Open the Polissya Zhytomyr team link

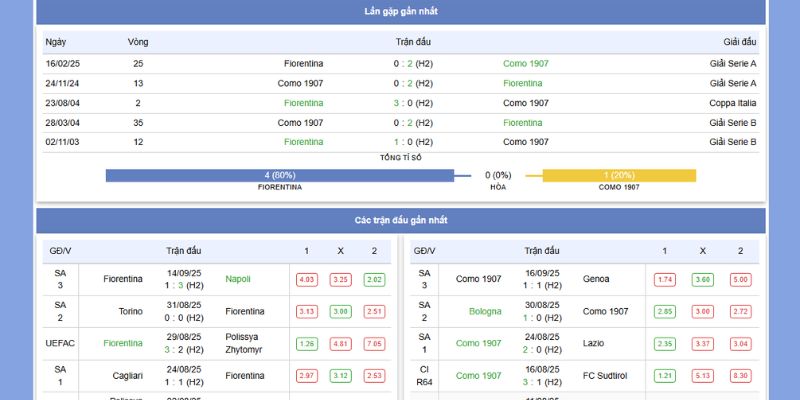coord(244,343)
